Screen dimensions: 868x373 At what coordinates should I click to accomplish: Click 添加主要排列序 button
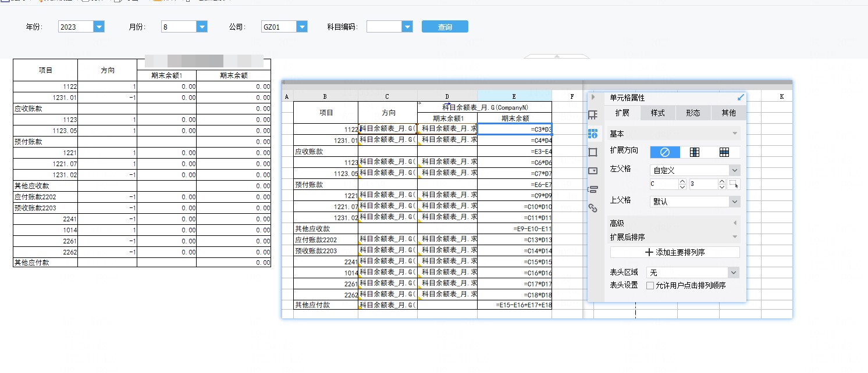pyautogui.click(x=675, y=252)
